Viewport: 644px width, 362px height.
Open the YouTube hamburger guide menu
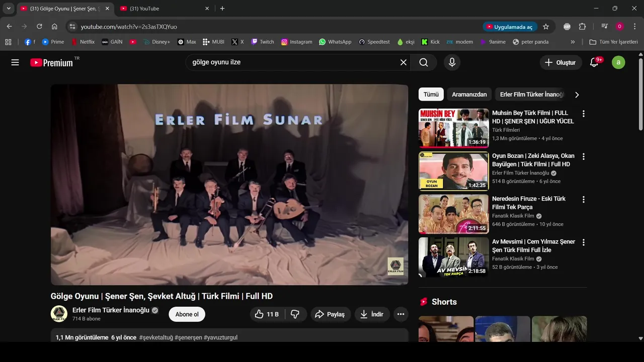coord(15,62)
